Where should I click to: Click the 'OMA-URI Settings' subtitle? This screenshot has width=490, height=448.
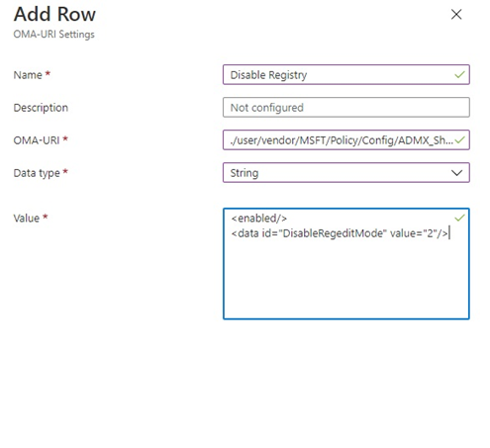tap(53, 35)
